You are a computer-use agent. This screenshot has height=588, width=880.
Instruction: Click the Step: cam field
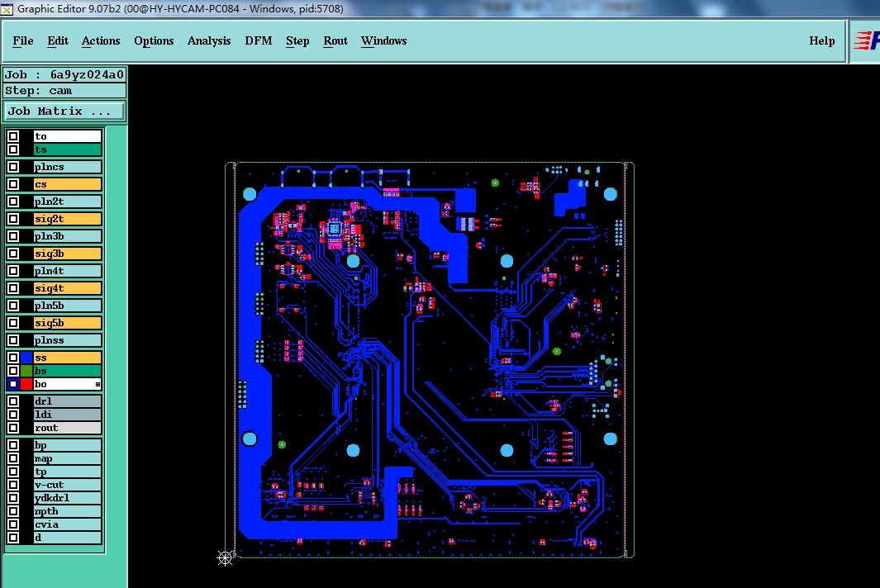tap(64, 91)
